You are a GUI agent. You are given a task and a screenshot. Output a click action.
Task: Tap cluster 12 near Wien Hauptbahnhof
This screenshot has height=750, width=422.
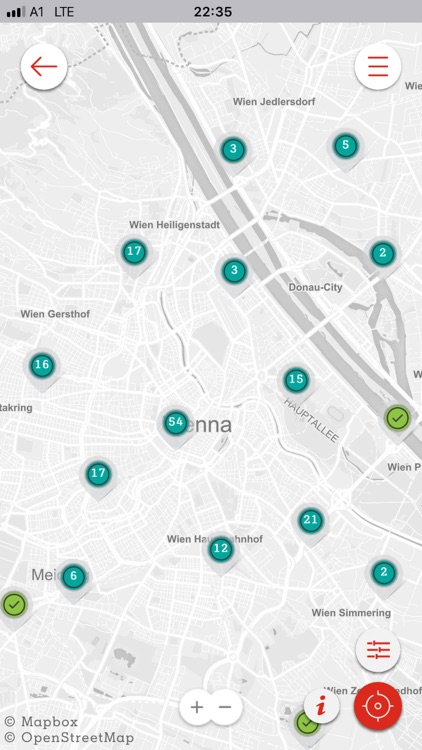pyautogui.click(x=221, y=549)
